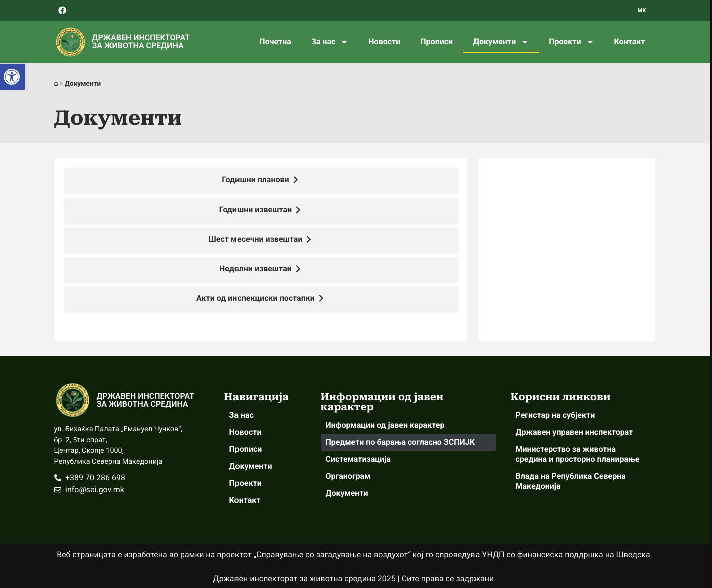The image size is (712, 588).
Task: Click Предмети по барања согласно ЗСПИЈК link
Action: click(400, 442)
